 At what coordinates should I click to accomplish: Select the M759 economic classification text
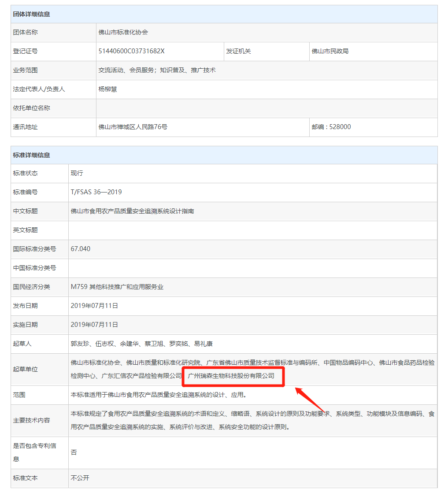[117, 287]
